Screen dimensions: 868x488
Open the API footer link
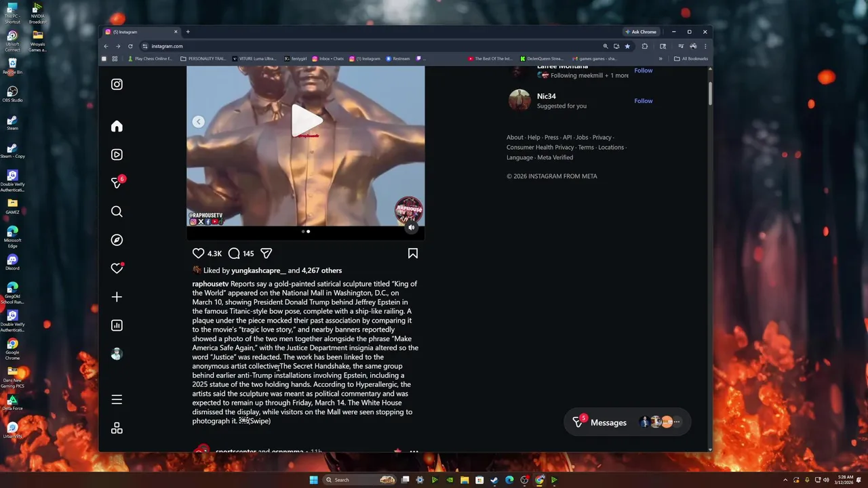click(567, 138)
